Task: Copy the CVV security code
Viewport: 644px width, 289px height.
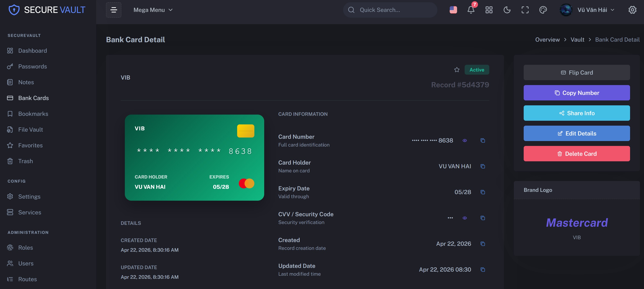Action: click(482, 218)
